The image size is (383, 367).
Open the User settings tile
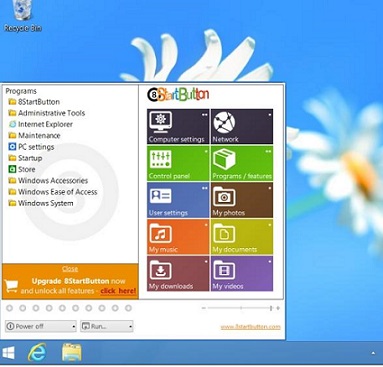coord(178,200)
